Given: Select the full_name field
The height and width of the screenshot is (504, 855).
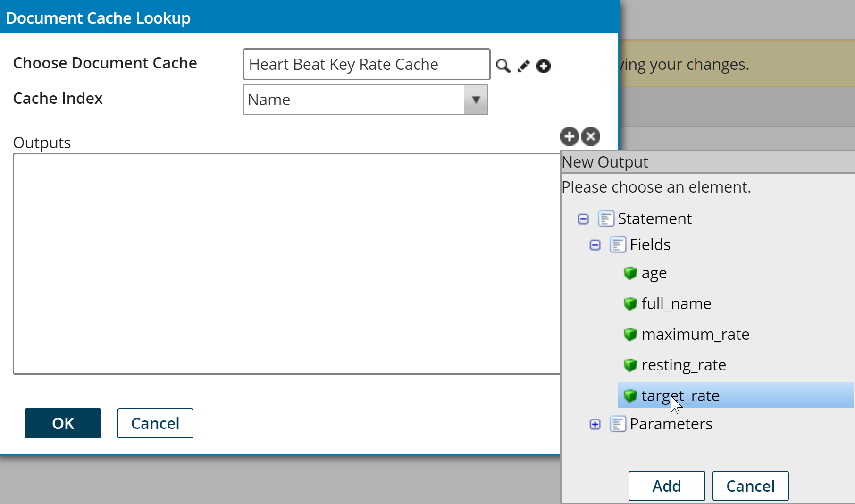Looking at the screenshot, I should tap(676, 303).
